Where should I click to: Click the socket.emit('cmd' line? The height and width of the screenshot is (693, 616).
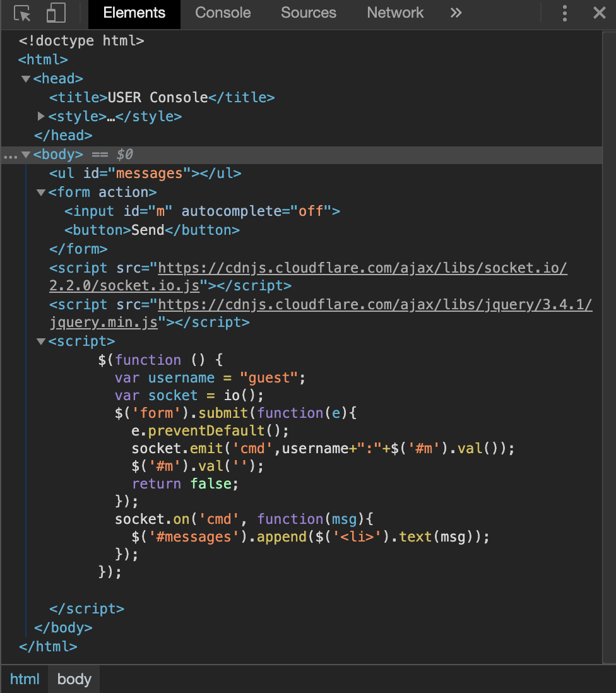pos(323,449)
